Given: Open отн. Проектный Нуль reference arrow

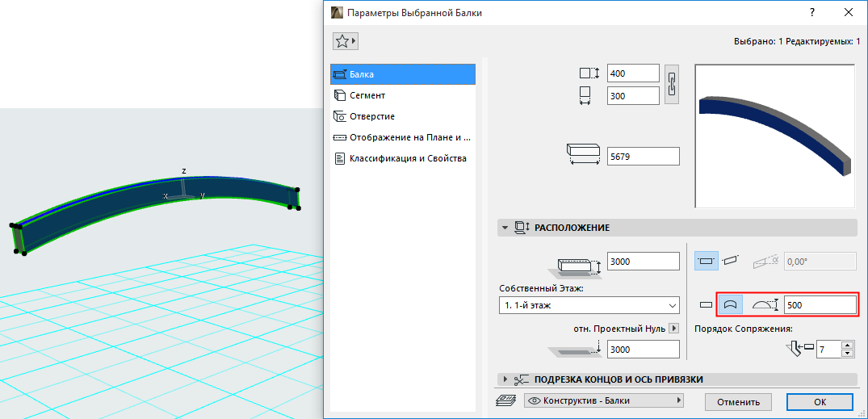Looking at the screenshot, I should (x=673, y=329).
